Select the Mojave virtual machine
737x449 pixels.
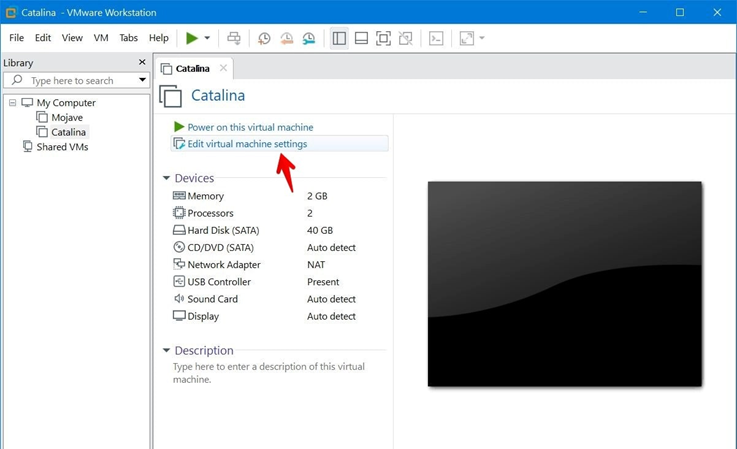pyautogui.click(x=67, y=118)
